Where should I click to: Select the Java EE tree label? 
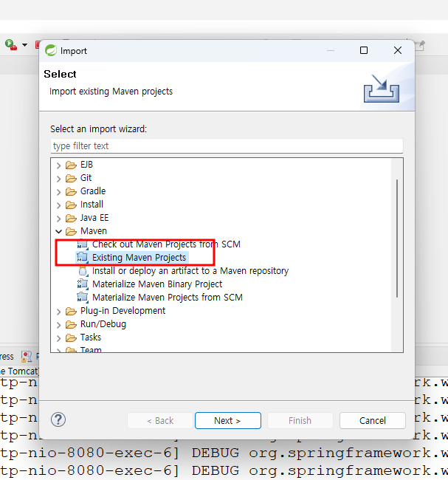click(x=94, y=218)
